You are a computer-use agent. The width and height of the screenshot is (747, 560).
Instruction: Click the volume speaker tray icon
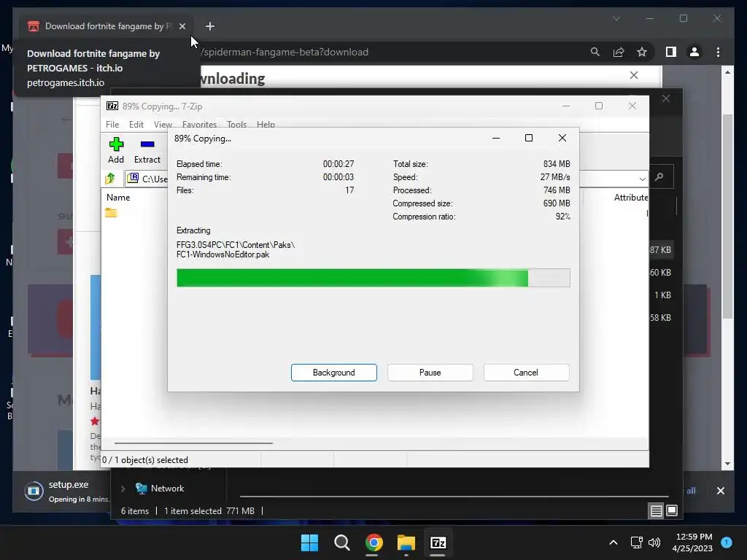[654, 542]
